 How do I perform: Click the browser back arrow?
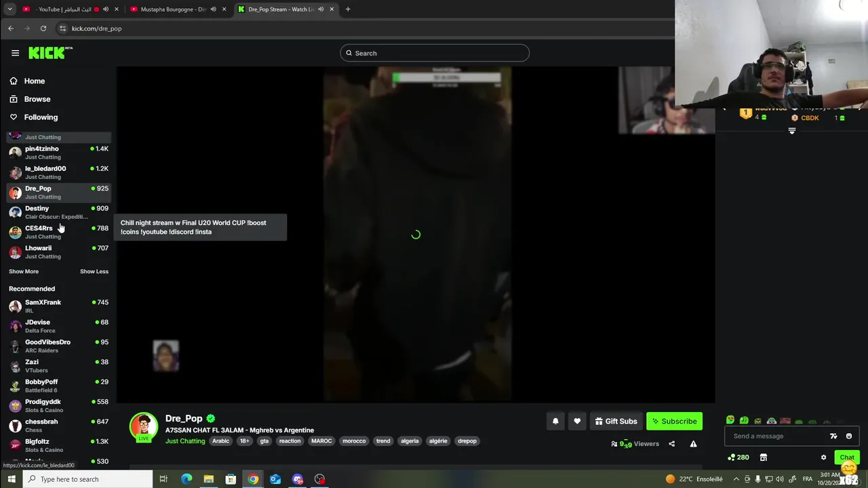[x=11, y=28]
